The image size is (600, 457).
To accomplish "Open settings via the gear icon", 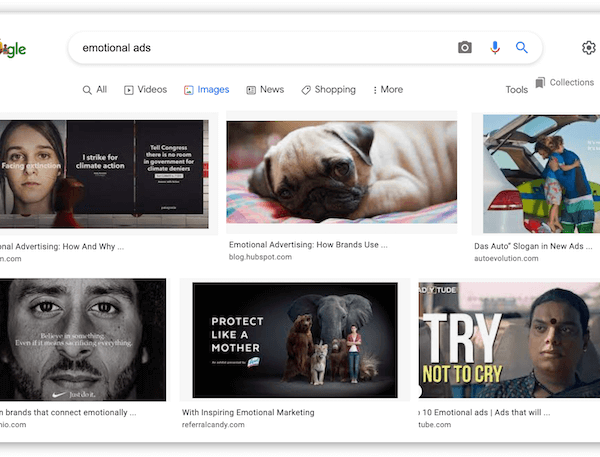I will pos(588,48).
